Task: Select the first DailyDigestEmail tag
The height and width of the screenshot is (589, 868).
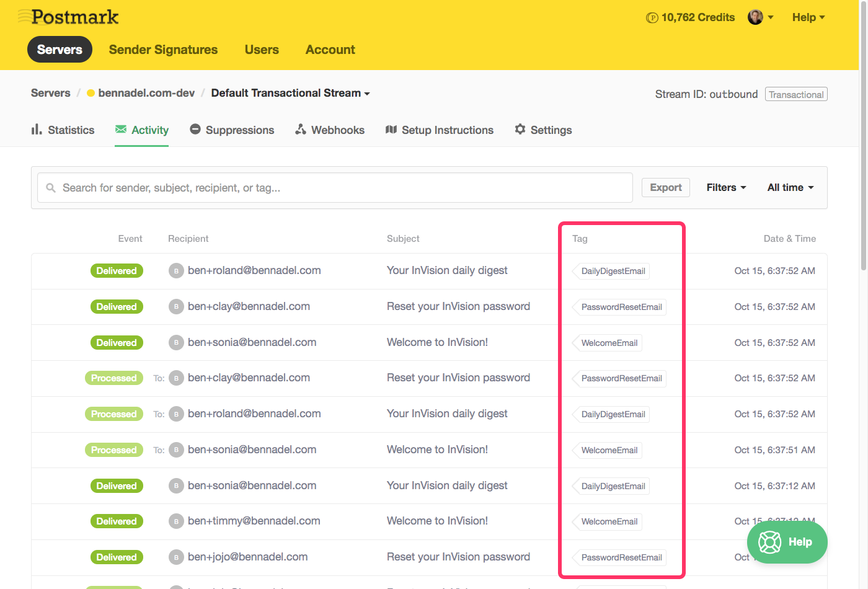Action: tap(613, 271)
